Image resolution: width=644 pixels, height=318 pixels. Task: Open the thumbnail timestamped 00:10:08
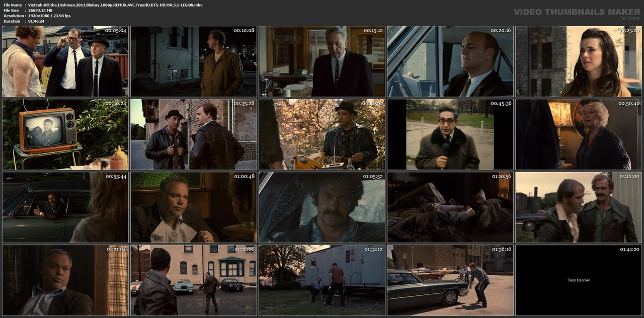point(194,61)
